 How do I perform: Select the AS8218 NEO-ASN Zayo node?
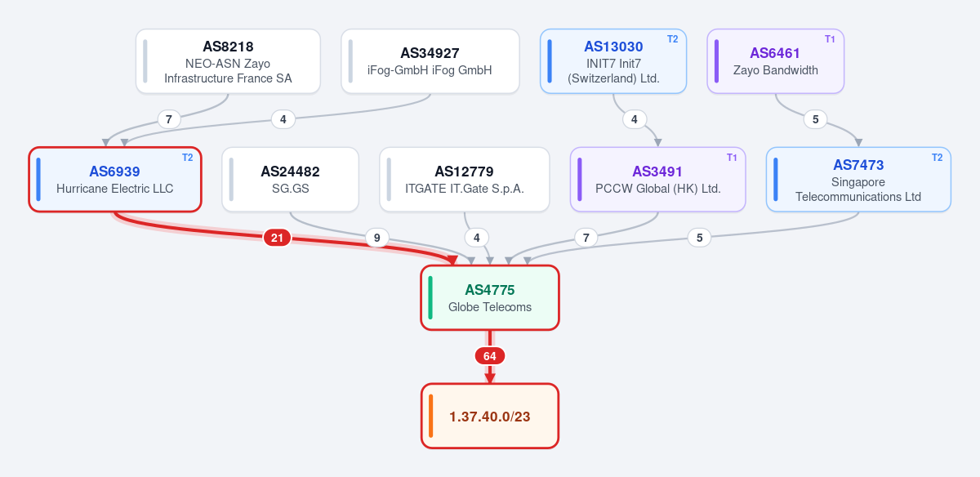pos(228,62)
